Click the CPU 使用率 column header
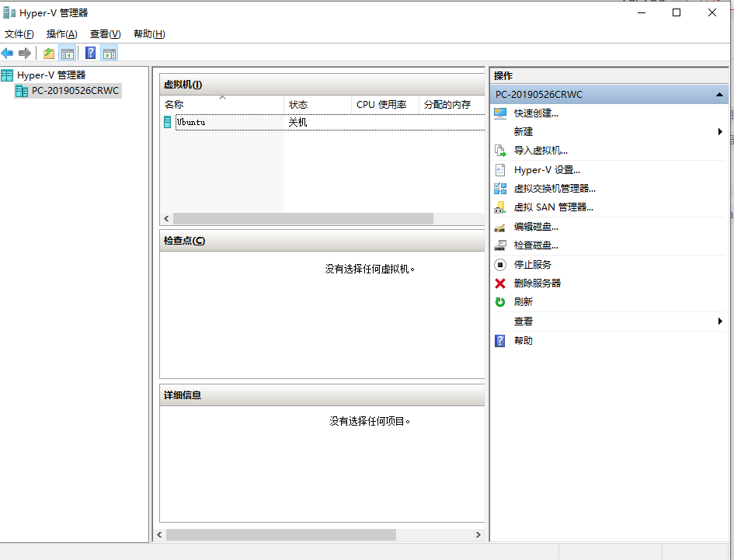Viewport: 734px width, 560px height. (x=384, y=104)
